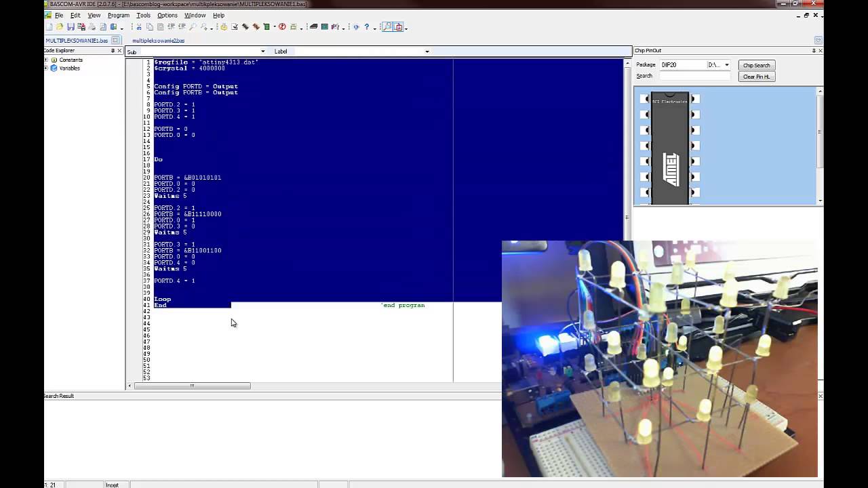Close the Search Result panel

pyautogui.click(x=821, y=396)
